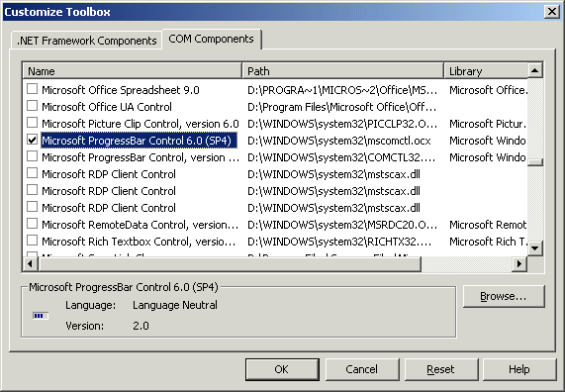Select Microsoft Rich Textbox Control row name
Screen dimensions: 565x392
click(x=139, y=242)
